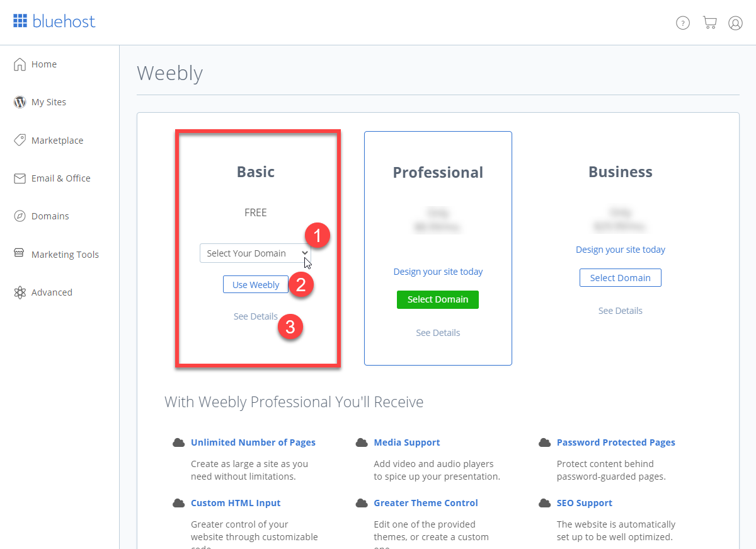Screen dimensions: 756x549
Task: Open the user account profile icon
Action: 735,23
